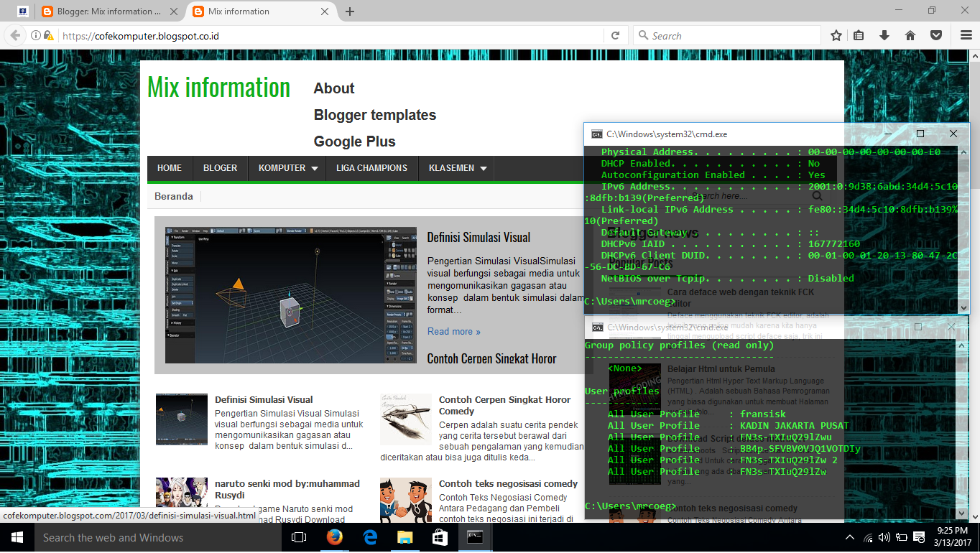Screen dimensions: 980x553
Task: Open the Downloads arrow in Firefox toolbar
Action: coord(884,35)
